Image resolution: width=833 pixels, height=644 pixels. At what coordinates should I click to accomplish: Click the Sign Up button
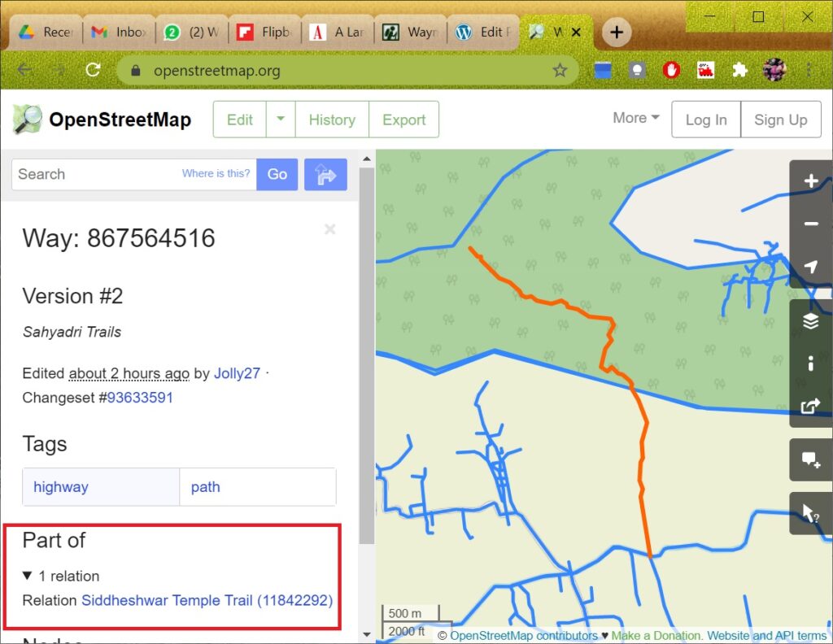780,120
